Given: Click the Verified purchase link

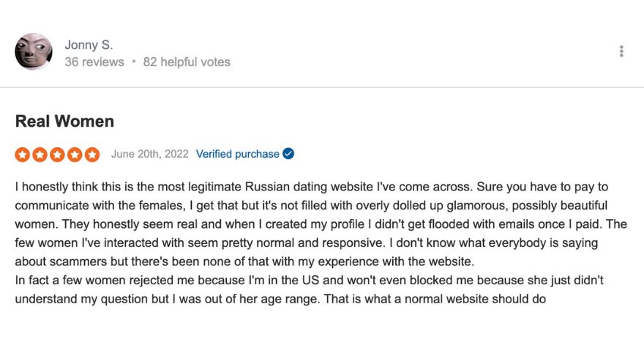Looking at the screenshot, I should tap(237, 154).
